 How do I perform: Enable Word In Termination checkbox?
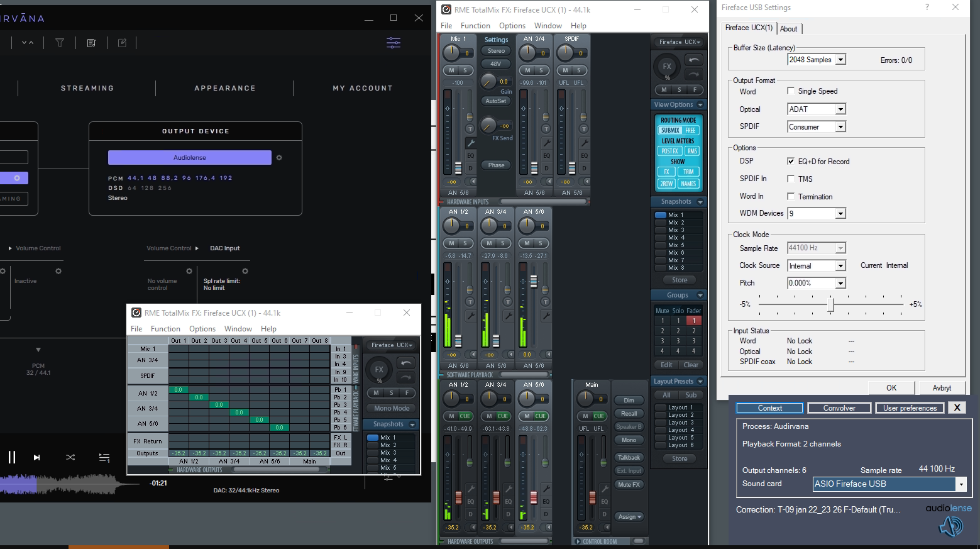(x=791, y=196)
